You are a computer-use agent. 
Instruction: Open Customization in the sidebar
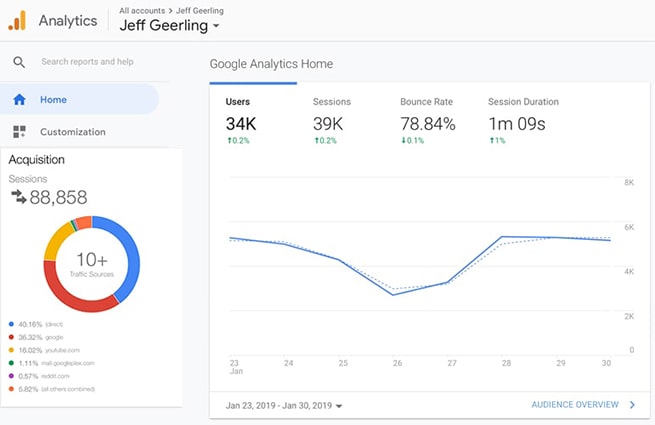(x=72, y=132)
